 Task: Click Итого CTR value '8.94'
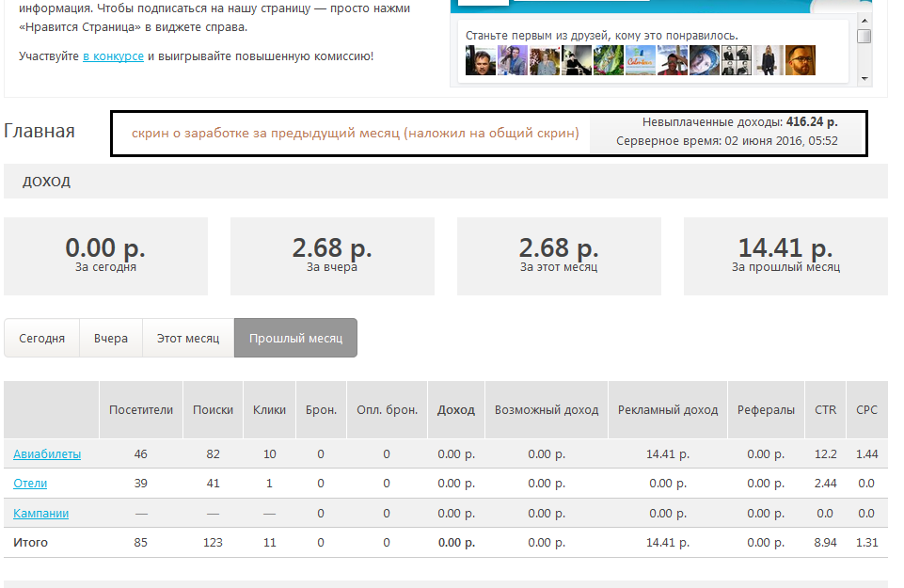pyautogui.click(x=825, y=543)
